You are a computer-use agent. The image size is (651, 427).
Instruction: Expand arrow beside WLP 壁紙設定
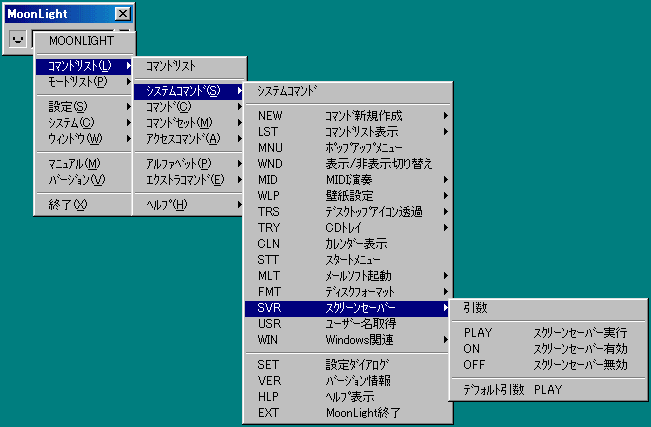tap(445, 196)
